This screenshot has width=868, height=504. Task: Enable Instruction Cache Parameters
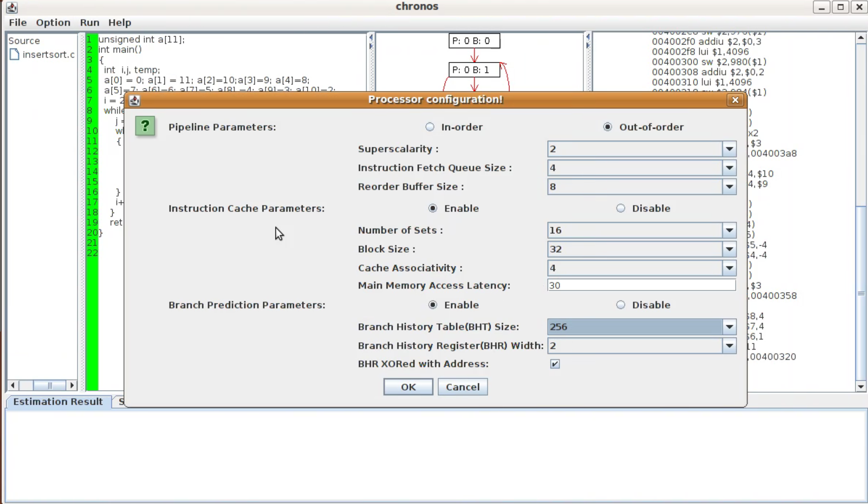(x=432, y=208)
